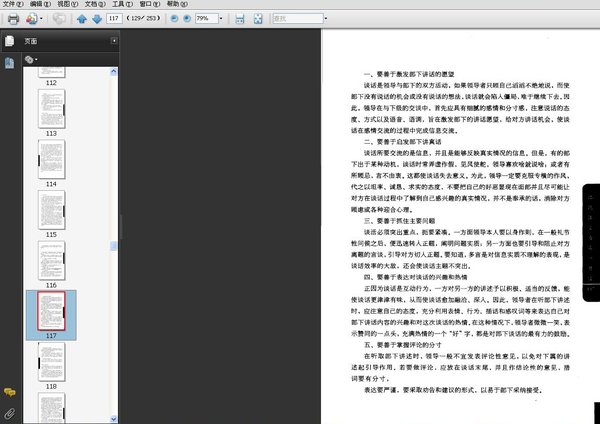Click the page count text (129/253)
Viewport: 600px width, 424px height.
click(143, 18)
